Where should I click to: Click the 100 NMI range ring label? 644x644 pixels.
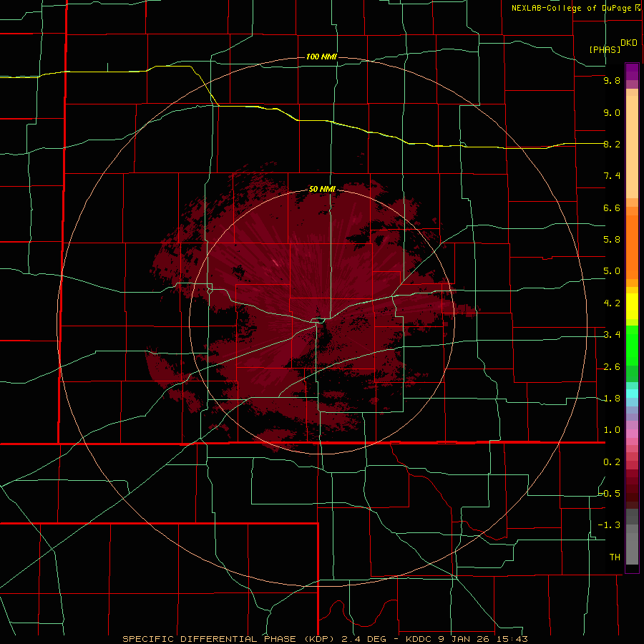pos(321,57)
